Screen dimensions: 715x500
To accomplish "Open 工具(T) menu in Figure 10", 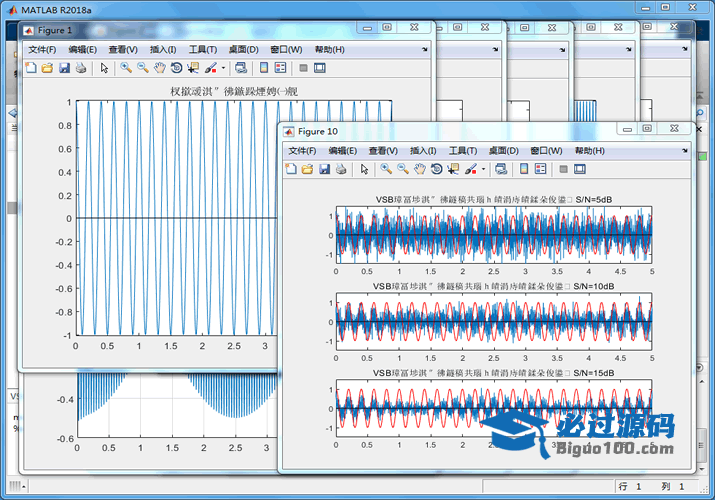I will coord(463,151).
